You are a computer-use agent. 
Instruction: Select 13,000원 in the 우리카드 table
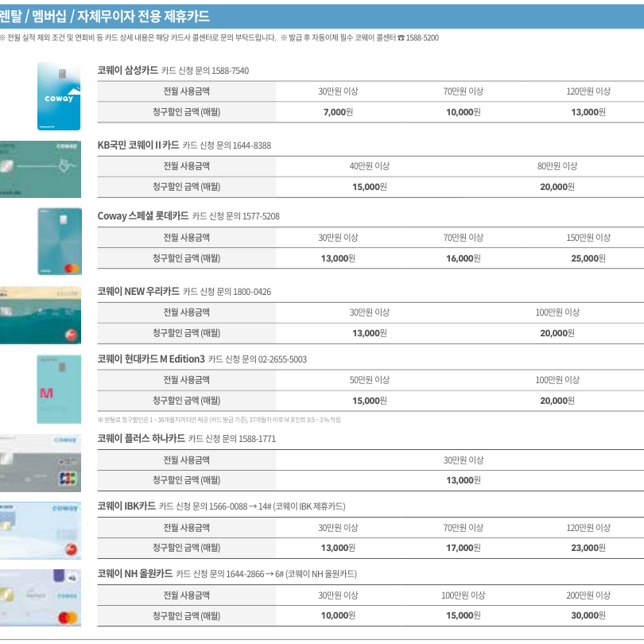pyautogui.click(x=369, y=333)
